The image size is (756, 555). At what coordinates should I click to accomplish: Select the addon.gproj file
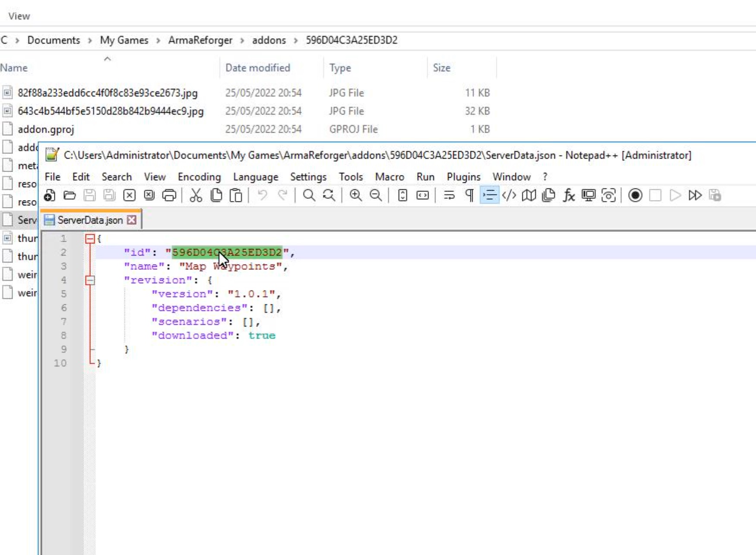tap(46, 129)
